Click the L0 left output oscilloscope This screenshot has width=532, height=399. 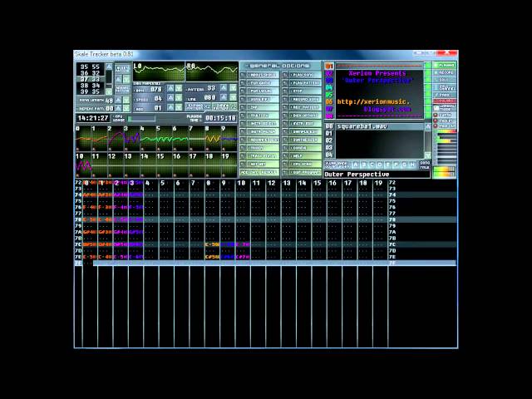pyautogui.click(x=159, y=71)
